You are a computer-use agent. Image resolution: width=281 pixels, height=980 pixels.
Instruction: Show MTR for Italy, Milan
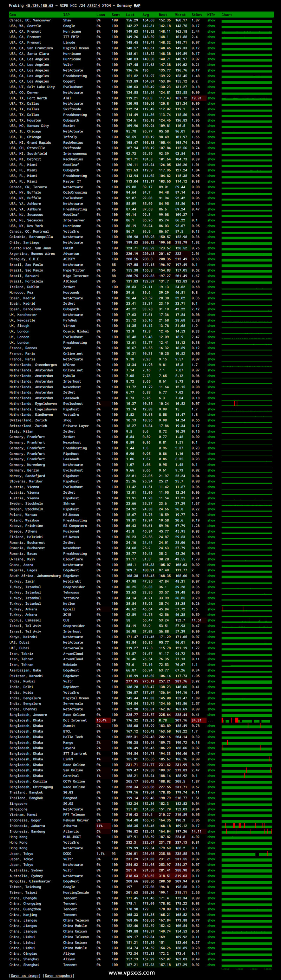211,431
